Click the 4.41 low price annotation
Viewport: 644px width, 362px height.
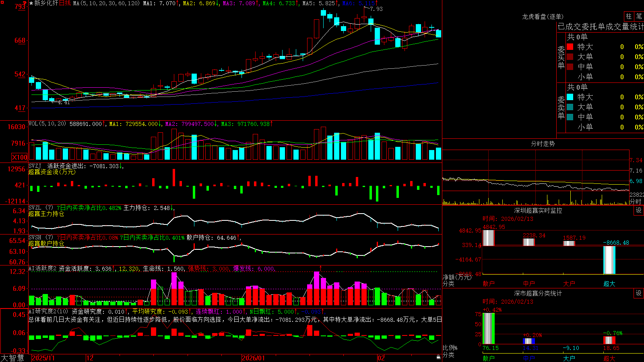click(64, 102)
